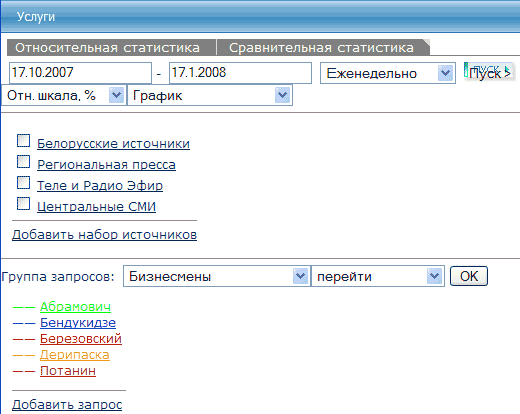Click the Добавить запрос link
This screenshot has height=414, width=520.
(67, 404)
